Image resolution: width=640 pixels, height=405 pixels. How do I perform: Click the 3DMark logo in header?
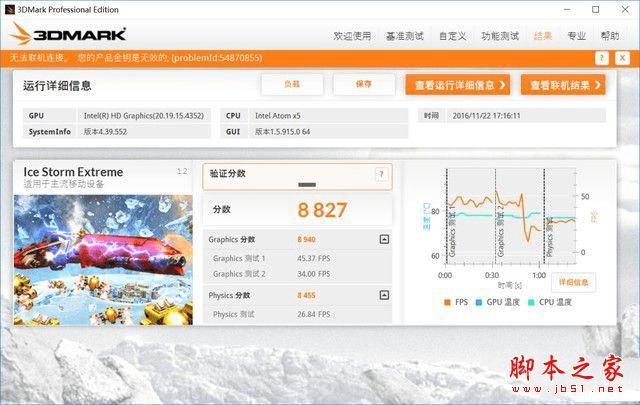[68, 34]
